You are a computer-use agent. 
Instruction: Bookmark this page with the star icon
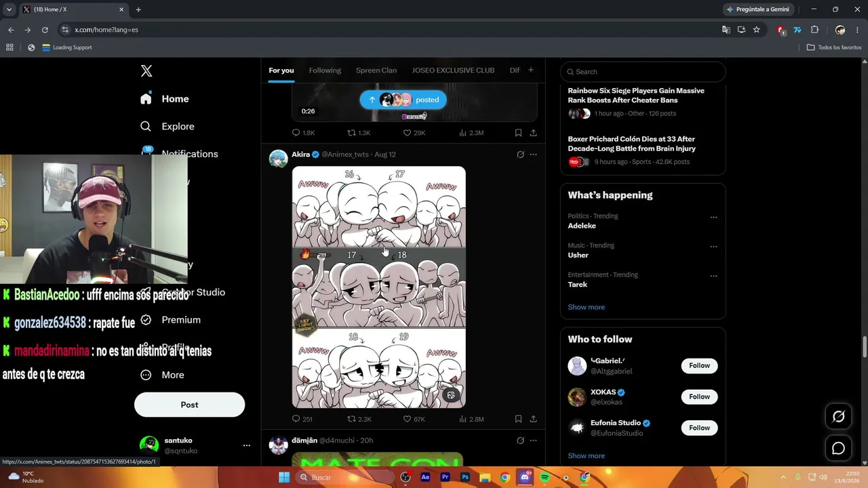[757, 30]
